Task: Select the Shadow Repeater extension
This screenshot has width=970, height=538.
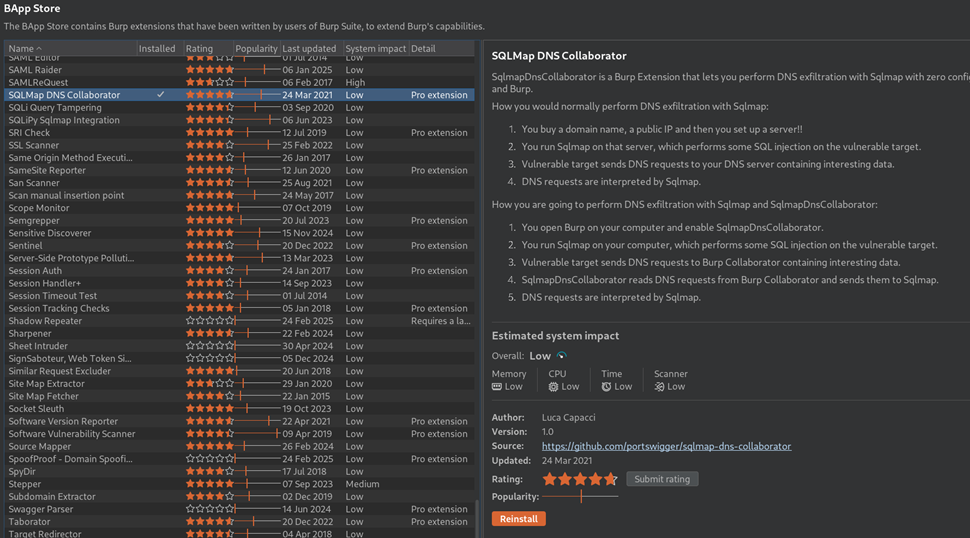Action: coord(239,321)
